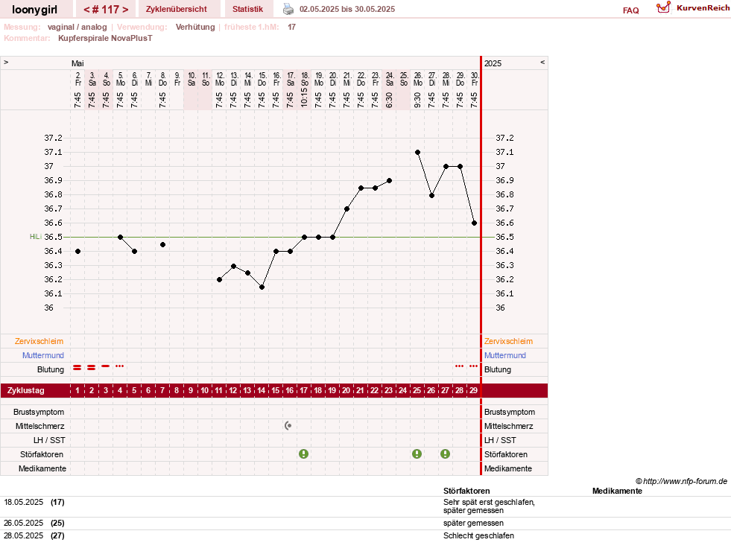The width and height of the screenshot is (731, 560).
Task: Click the green Störfaktor warning on cycle day 25
Action: point(417,454)
